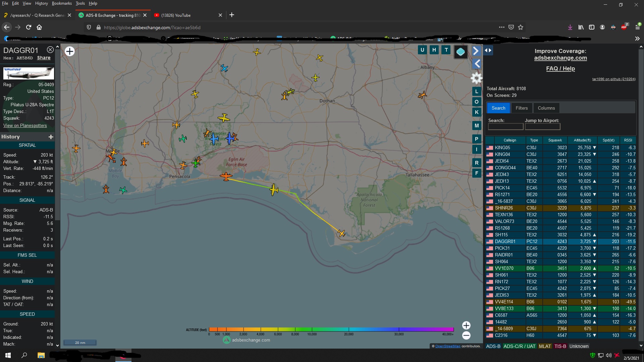The width and height of the screenshot is (644, 362).
Task: Open the map layer selector diamond icon
Action: coord(461,52)
